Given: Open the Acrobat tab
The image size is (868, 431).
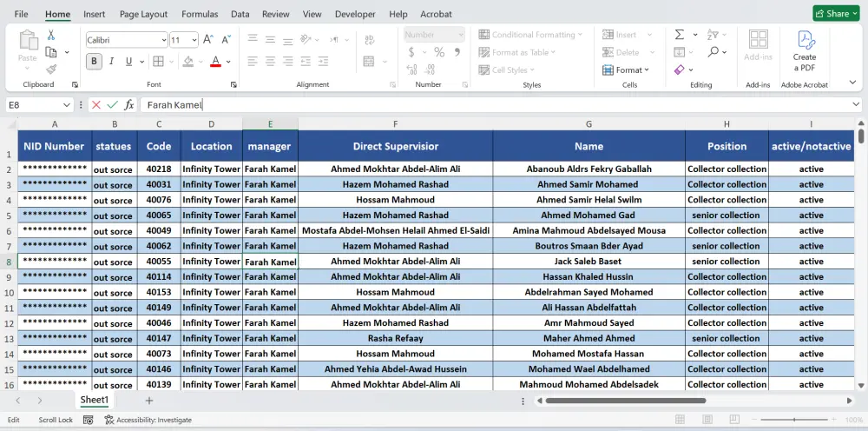Looking at the screenshot, I should [436, 14].
